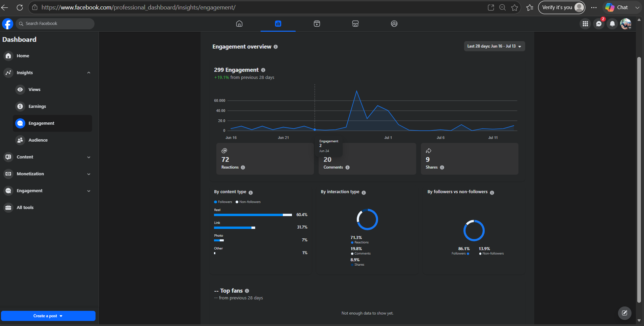Click the info icon beside 299 Engagement
Screen dimensions: 644x326
pos(263,70)
